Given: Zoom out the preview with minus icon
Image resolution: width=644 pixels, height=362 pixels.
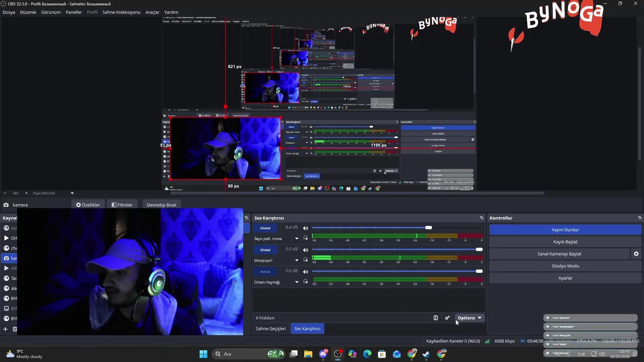Looking at the screenshot, I should click(x=5, y=193).
